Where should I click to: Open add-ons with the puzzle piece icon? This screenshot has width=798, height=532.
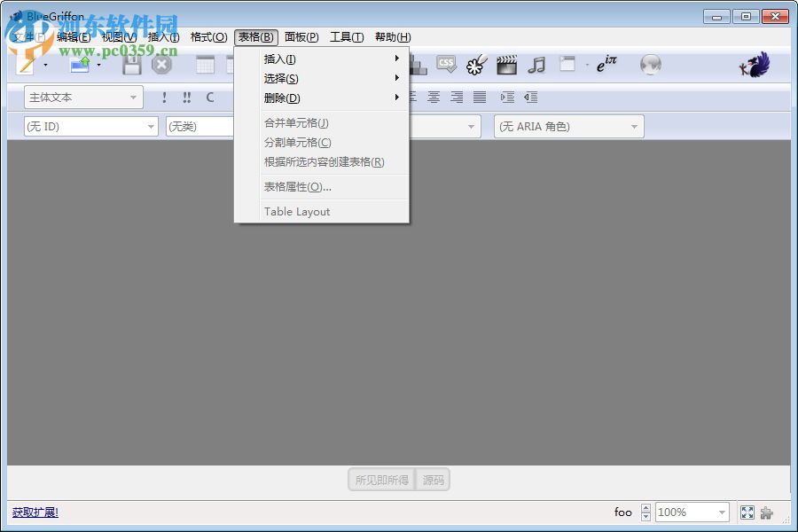766,512
